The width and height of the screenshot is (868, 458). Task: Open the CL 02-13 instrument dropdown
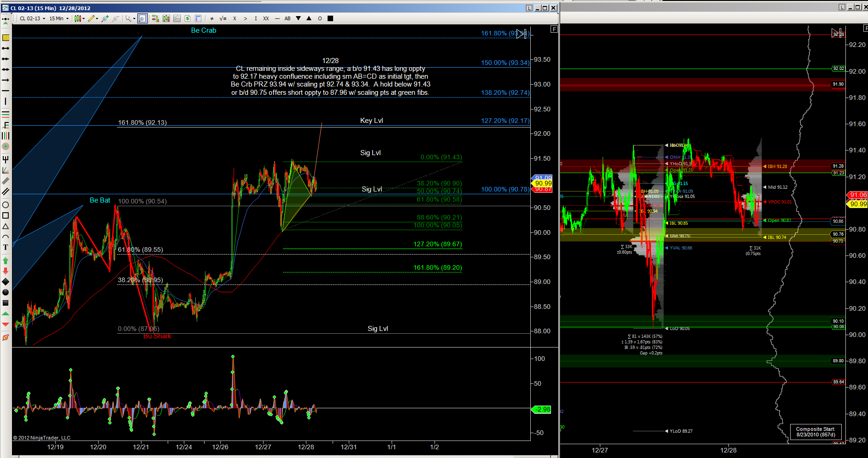32,18
